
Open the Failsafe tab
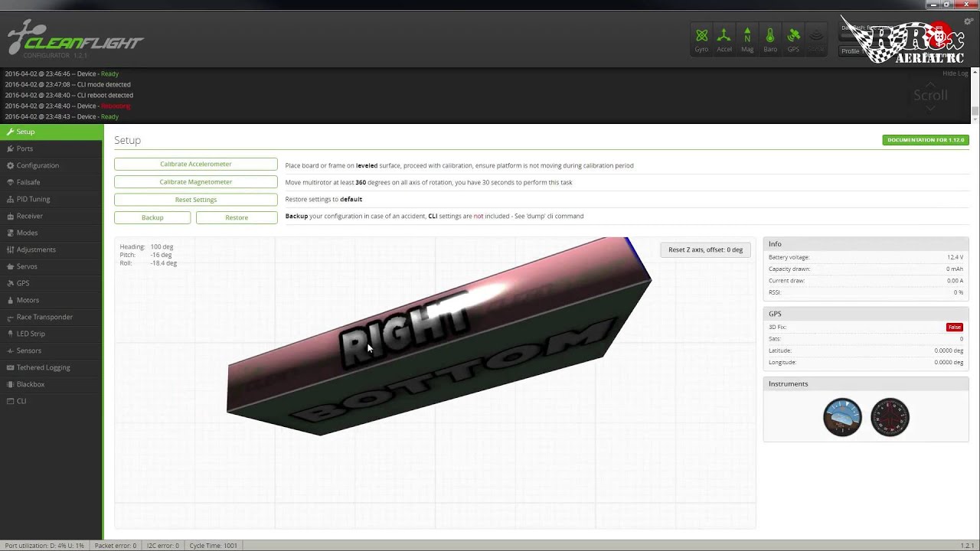click(51, 182)
